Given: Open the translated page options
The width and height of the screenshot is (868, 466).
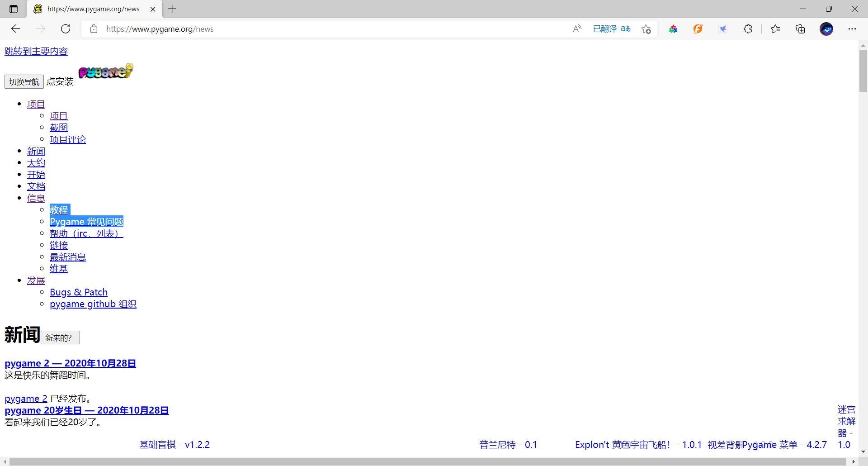Looking at the screenshot, I should click(x=612, y=29).
